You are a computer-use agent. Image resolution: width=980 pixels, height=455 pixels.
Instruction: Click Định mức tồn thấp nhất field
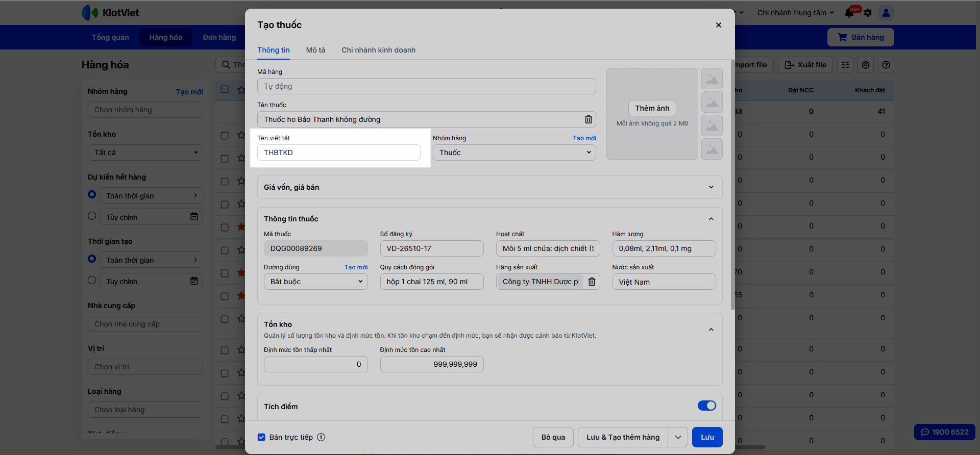point(315,364)
